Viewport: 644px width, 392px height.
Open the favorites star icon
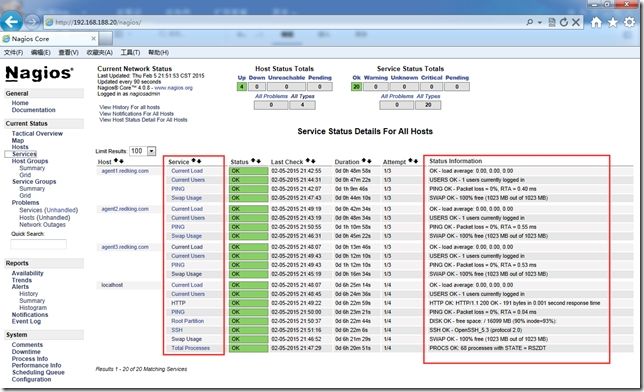[x=613, y=22]
